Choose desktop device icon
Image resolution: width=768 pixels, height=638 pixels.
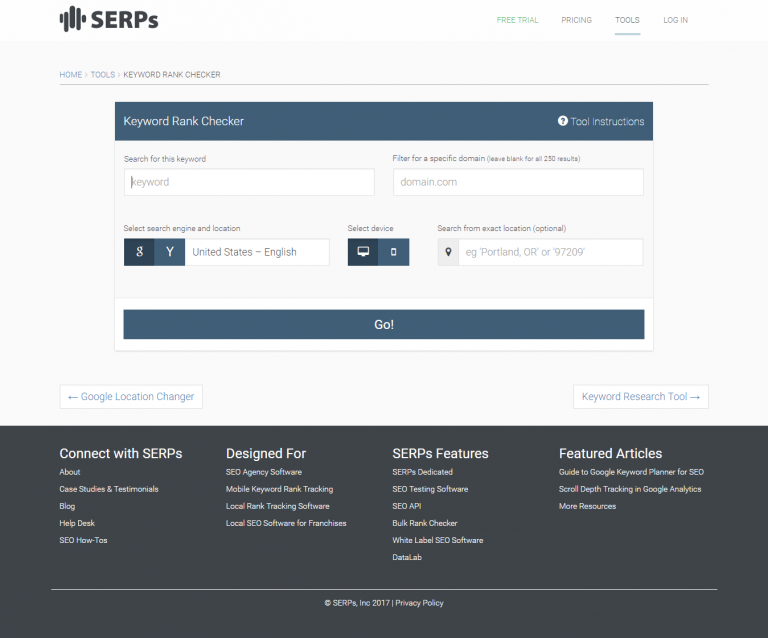tap(363, 252)
